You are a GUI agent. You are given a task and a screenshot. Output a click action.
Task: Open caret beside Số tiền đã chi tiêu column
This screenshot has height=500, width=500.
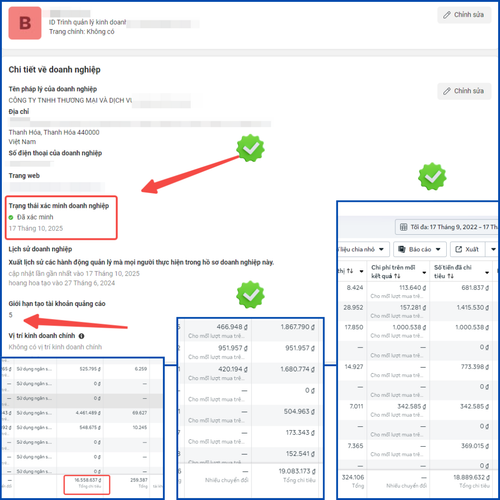[x=487, y=273]
